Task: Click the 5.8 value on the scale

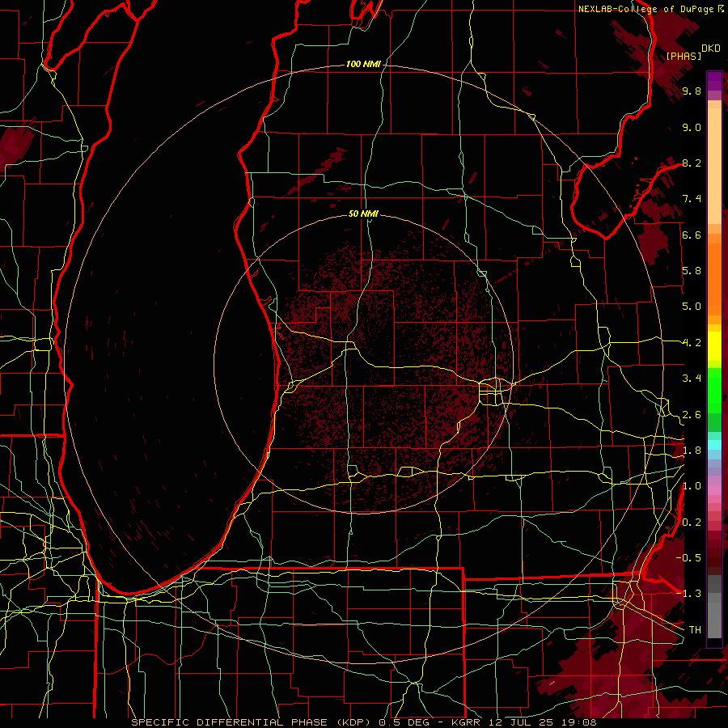Action: click(692, 271)
